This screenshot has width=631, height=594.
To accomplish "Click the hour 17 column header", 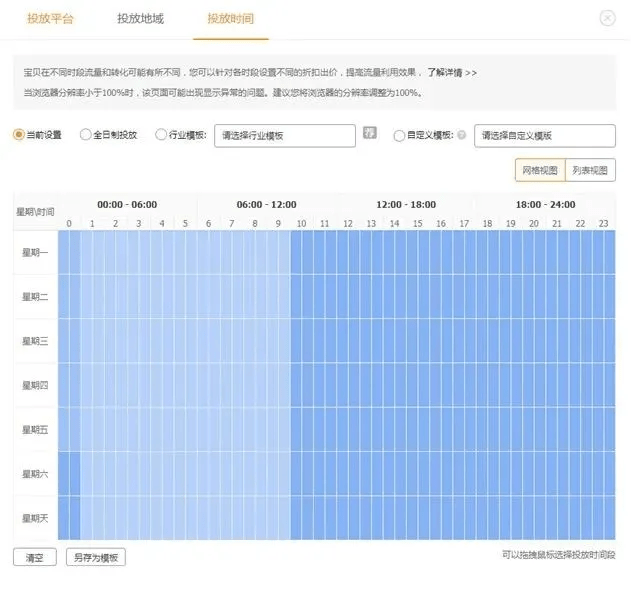I will click(464, 223).
